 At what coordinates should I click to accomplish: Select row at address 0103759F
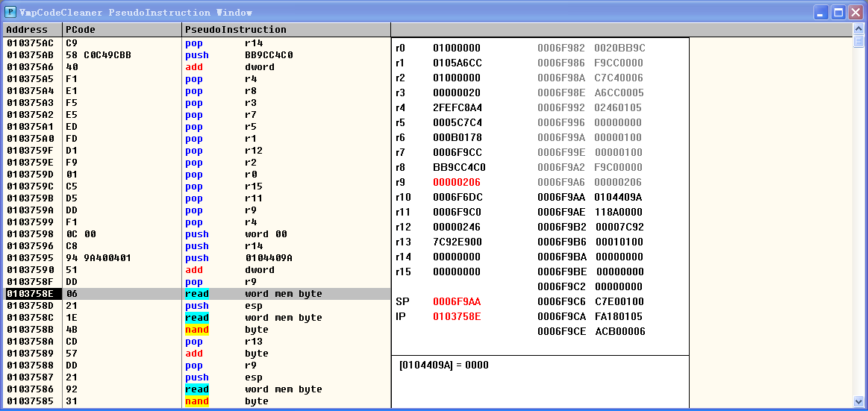pos(197,151)
